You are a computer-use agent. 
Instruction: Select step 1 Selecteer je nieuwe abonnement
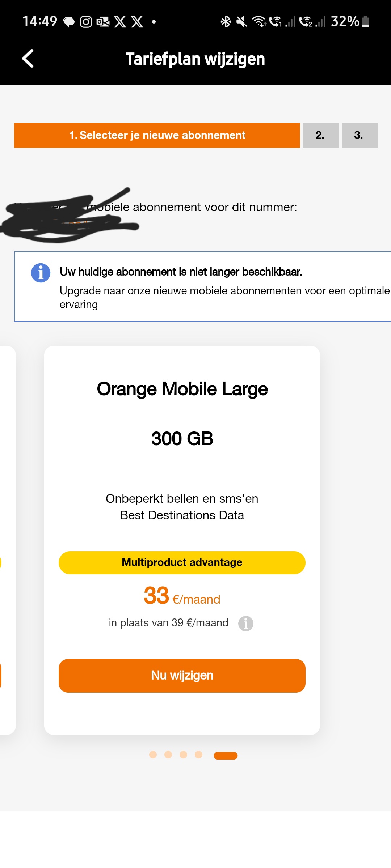tap(157, 135)
